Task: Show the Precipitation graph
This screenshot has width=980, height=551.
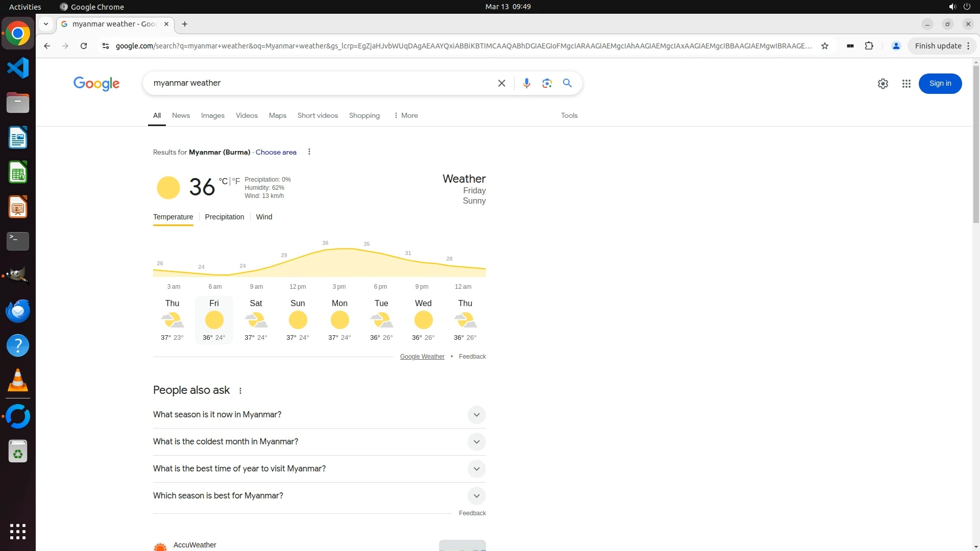Action: 224,217
